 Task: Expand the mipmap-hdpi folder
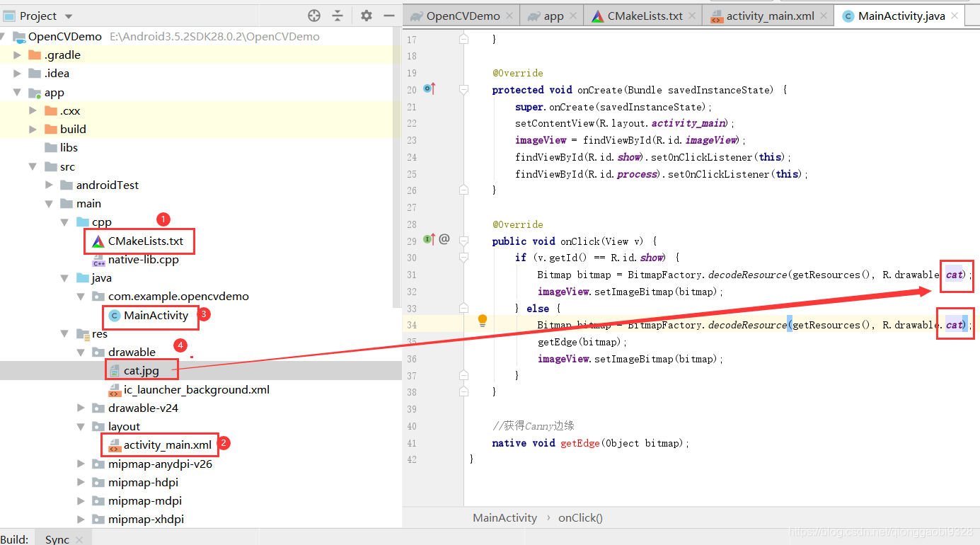click(x=81, y=483)
